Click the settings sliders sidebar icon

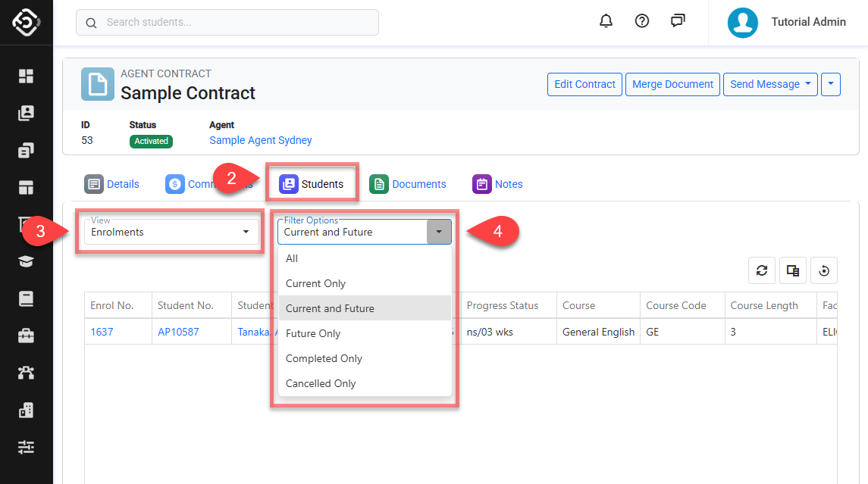(x=27, y=447)
